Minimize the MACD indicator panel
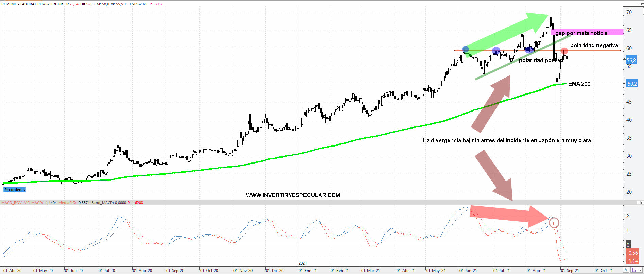 (x=638, y=203)
